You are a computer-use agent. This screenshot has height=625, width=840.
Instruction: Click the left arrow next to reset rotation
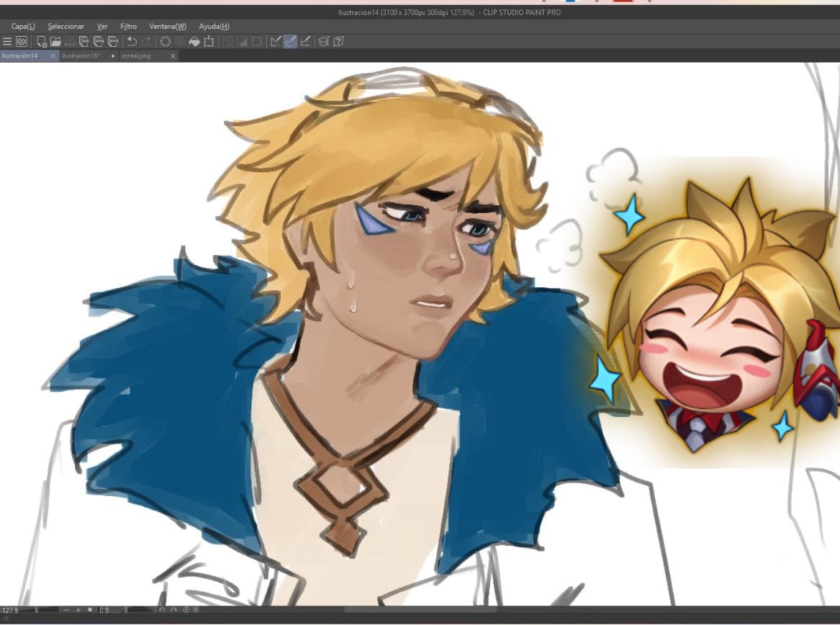[x=196, y=609]
